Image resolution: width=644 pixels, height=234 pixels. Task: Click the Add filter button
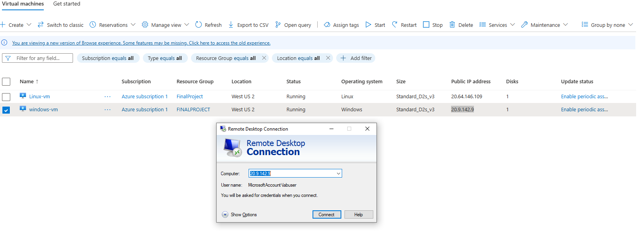point(356,58)
